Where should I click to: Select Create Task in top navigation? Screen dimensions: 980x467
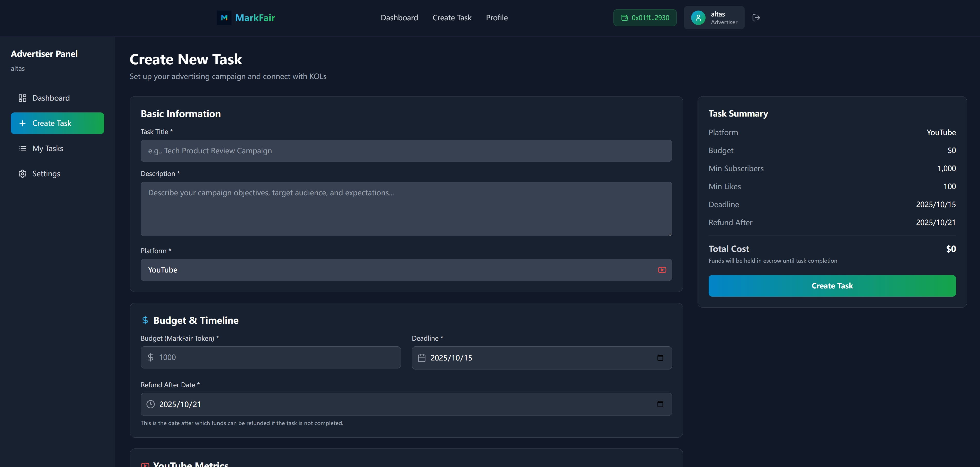452,17
